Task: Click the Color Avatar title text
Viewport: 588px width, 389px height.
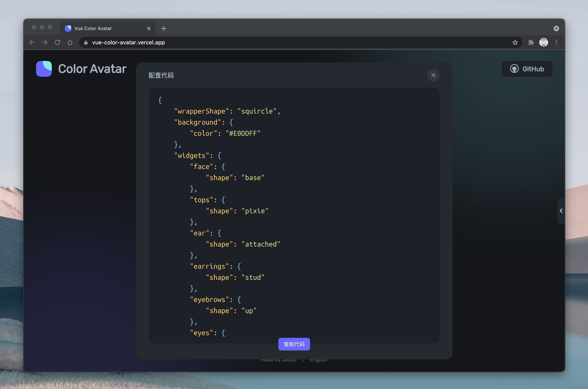Action: (92, 69)
